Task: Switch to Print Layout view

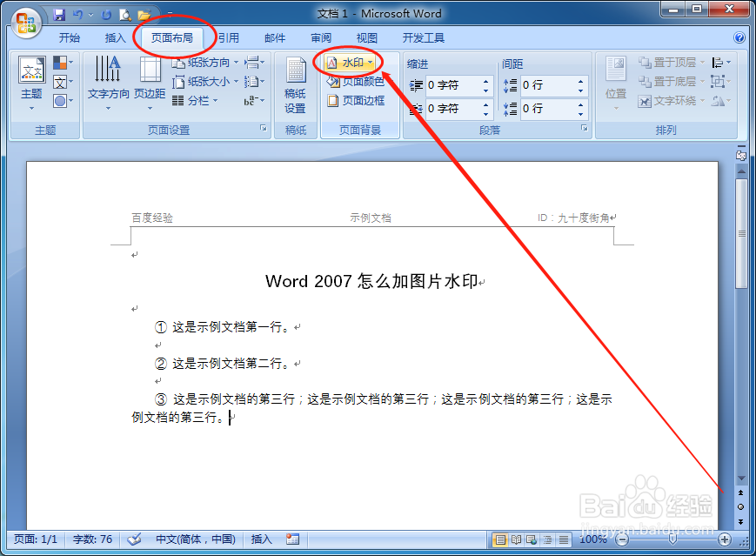Action: [500, 539]
